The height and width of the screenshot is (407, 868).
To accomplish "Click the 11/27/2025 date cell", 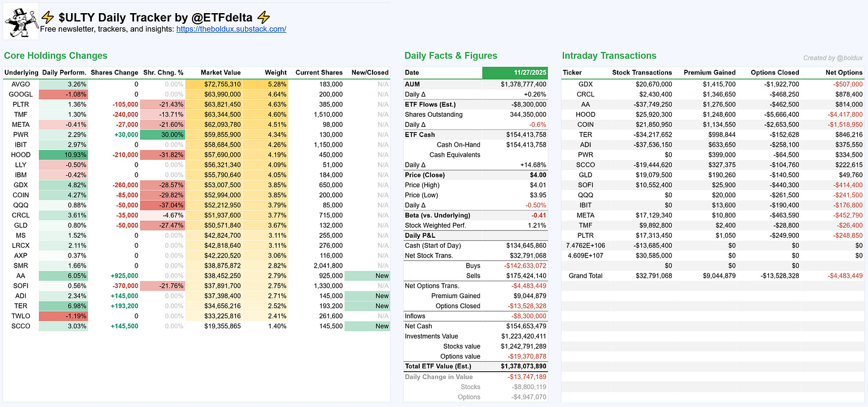I will (515, 73).
